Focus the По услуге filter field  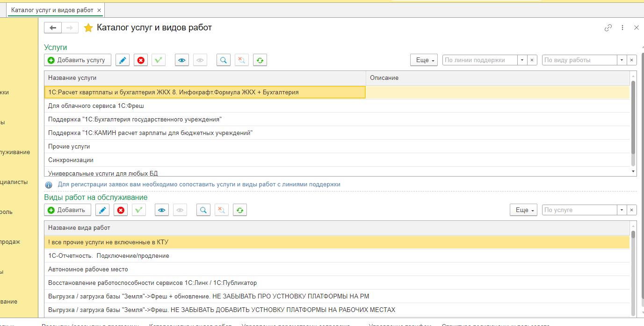pyautogui.click(x=580, y=210)
